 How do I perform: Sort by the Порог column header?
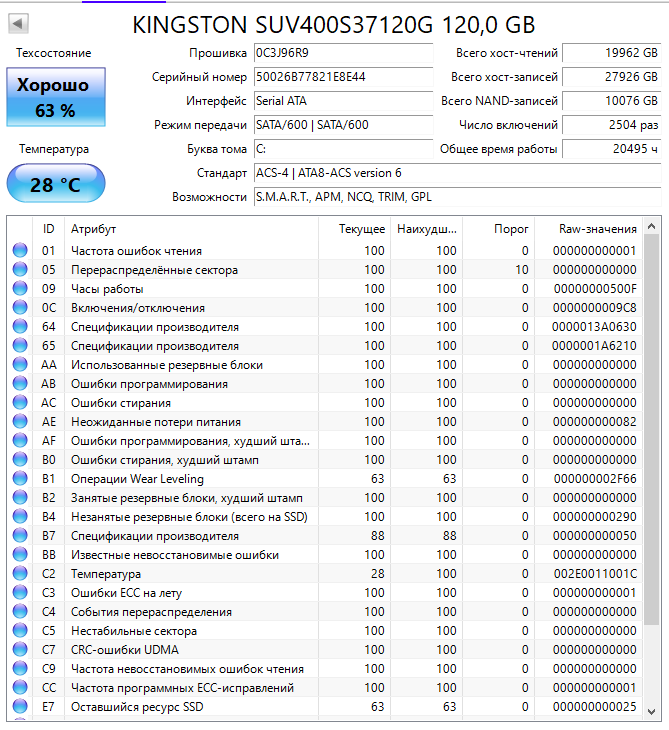[498, 229]
